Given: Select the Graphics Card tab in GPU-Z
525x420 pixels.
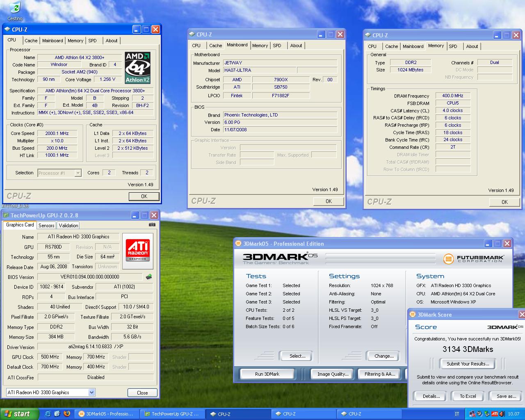Looking at the screenshot, I should pyautogui.click(x=20, y=225).
